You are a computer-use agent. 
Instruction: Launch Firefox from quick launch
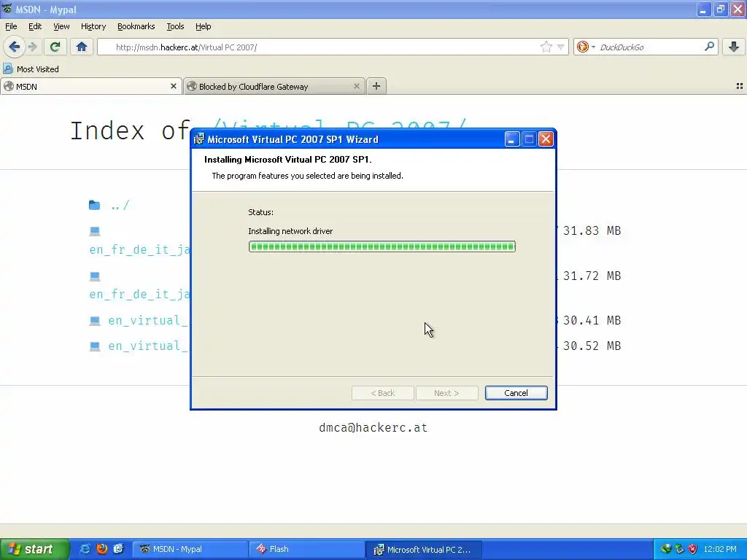(x=101, y=549)
